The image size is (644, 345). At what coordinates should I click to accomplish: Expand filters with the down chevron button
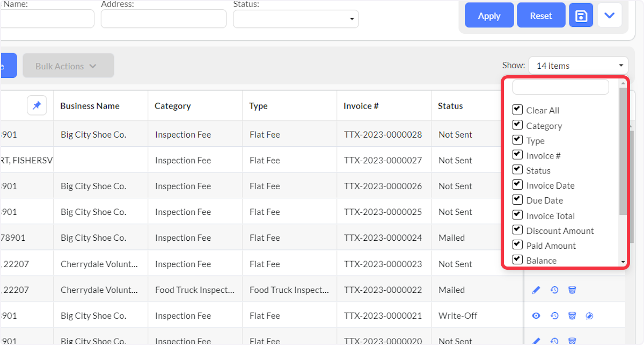tap(609, 16)
